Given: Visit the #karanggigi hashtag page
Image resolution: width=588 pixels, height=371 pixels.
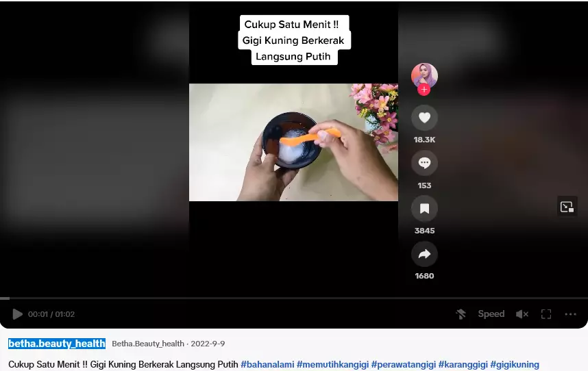Looking at the screenshot, I should pos(463,364).
